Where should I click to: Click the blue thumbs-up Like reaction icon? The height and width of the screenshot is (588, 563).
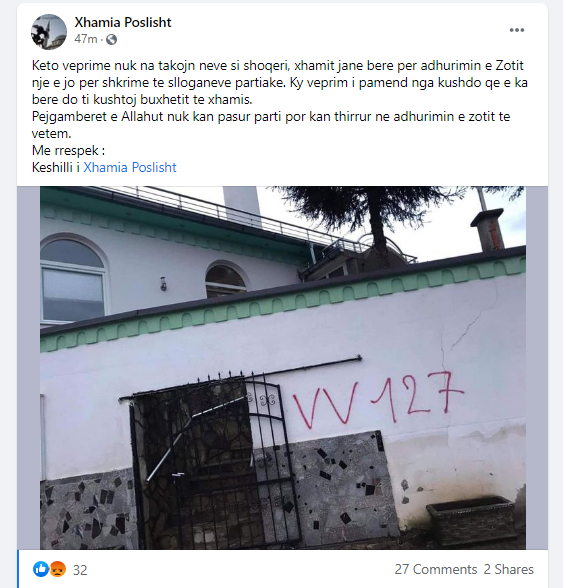pos(41,569)
